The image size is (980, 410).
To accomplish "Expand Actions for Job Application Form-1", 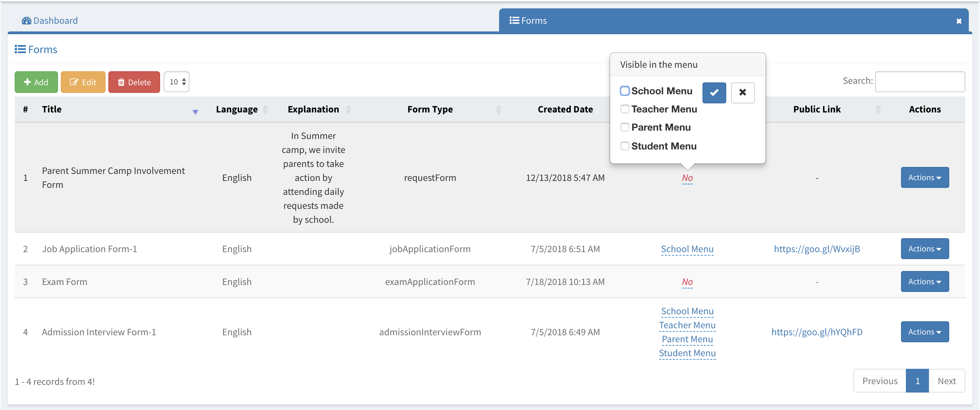I will 924,249.
